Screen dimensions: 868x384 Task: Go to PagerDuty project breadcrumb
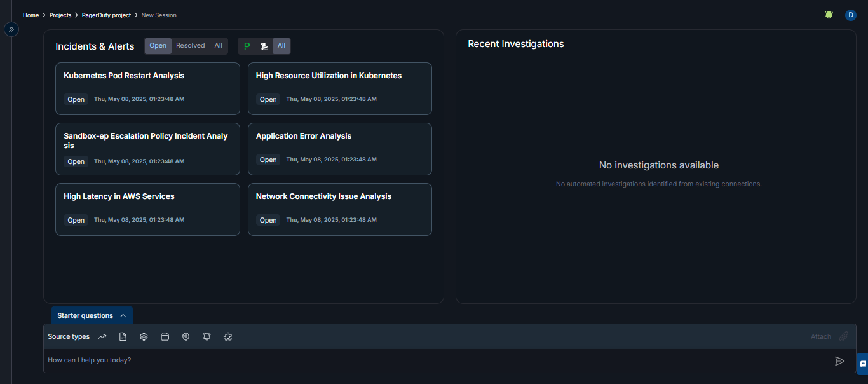pyautogui.click(x=106, y=15)
